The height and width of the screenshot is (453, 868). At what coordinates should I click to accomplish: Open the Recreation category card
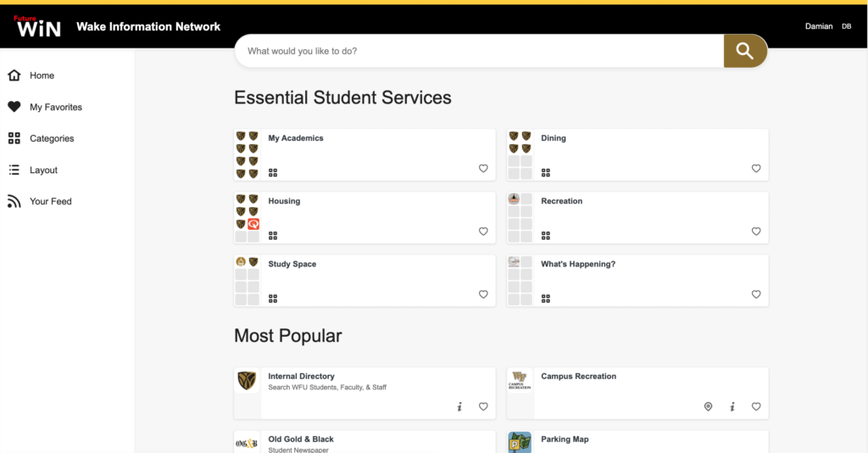point(637,218)
